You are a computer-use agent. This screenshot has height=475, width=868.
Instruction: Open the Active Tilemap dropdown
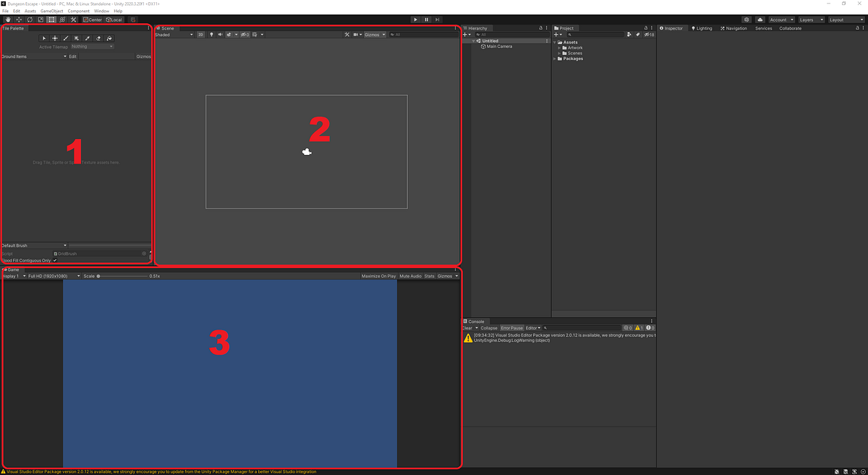(x=92, y=46)
